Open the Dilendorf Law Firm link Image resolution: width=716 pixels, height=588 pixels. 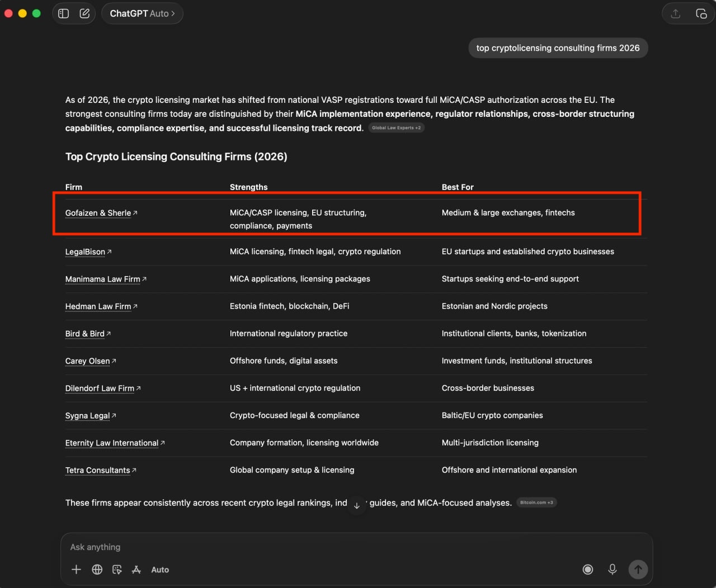coord(103,388)
